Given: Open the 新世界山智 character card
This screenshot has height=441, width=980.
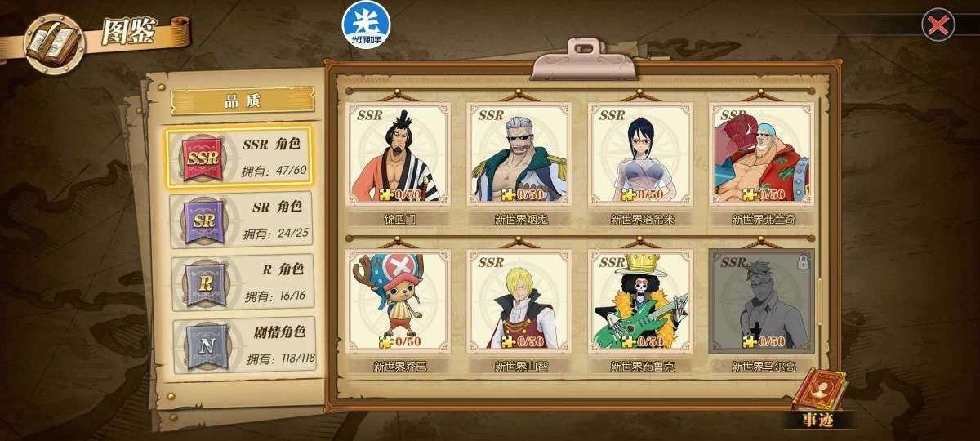Looking at the screenshot, I should 519,311.
